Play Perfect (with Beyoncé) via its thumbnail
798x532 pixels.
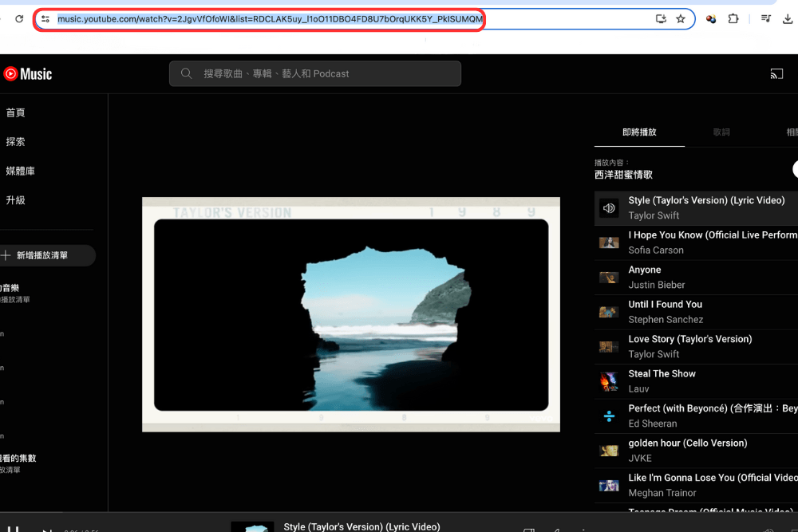click(x=609, y=416)
